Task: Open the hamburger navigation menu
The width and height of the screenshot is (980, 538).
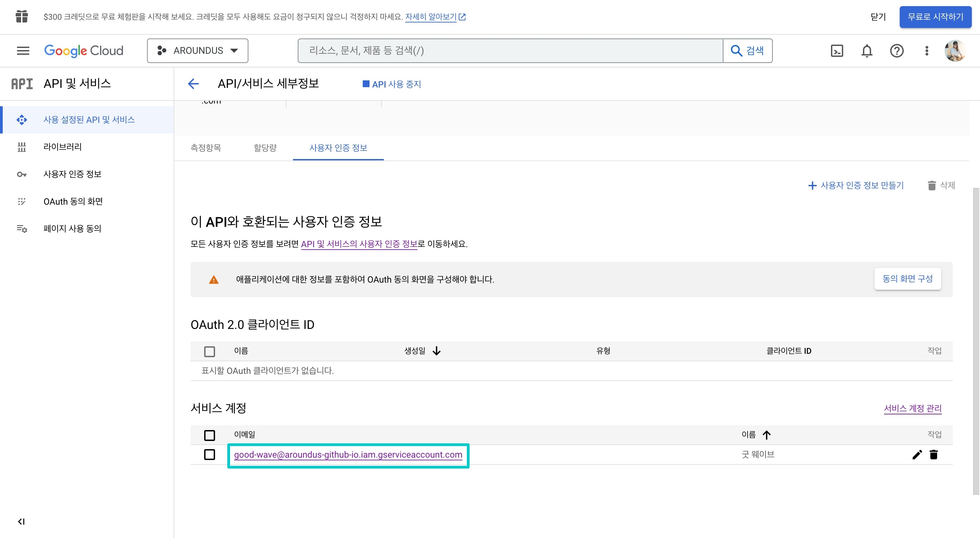Action: click(x=23, y=51)
